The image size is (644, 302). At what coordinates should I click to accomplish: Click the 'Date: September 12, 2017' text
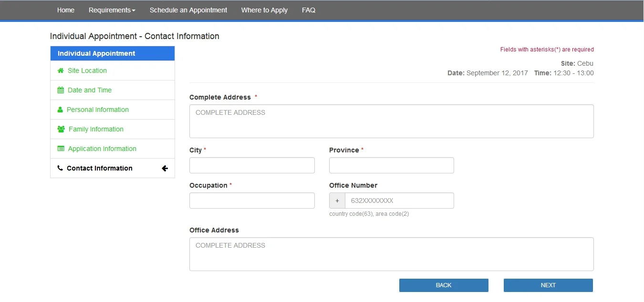tap(488, 73)
